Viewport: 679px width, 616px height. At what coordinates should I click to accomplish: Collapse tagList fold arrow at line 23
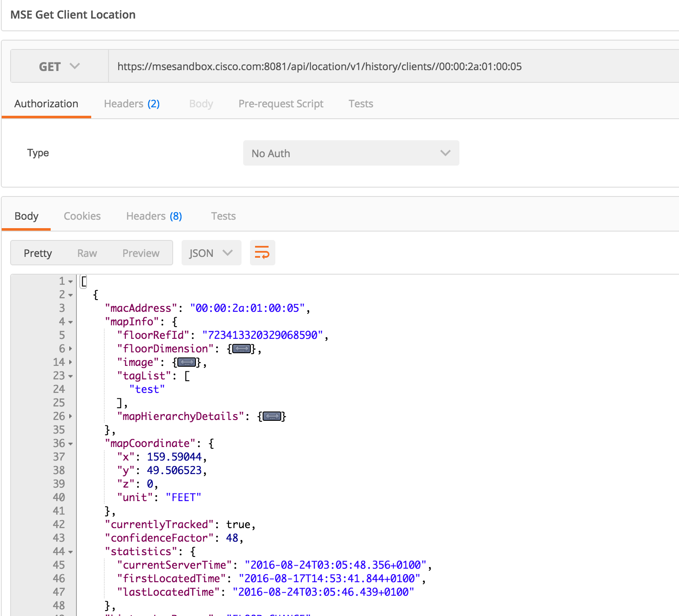coord(71,376)
